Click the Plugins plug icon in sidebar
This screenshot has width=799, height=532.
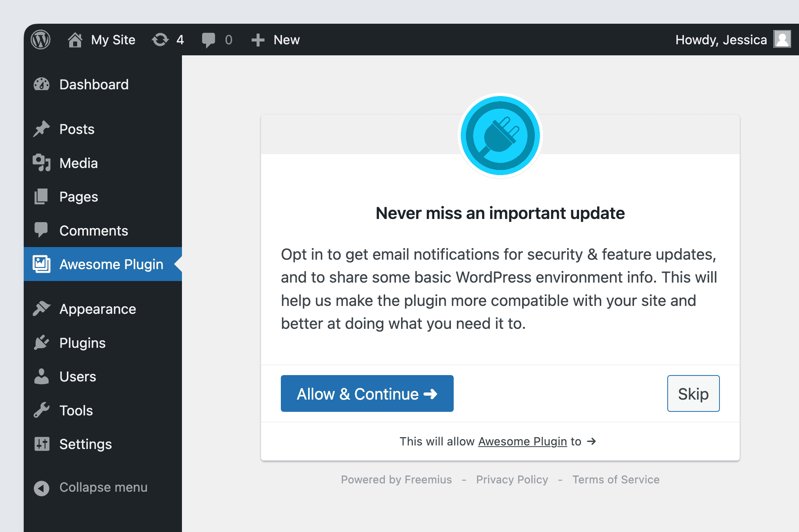click(x=42, y=342)
